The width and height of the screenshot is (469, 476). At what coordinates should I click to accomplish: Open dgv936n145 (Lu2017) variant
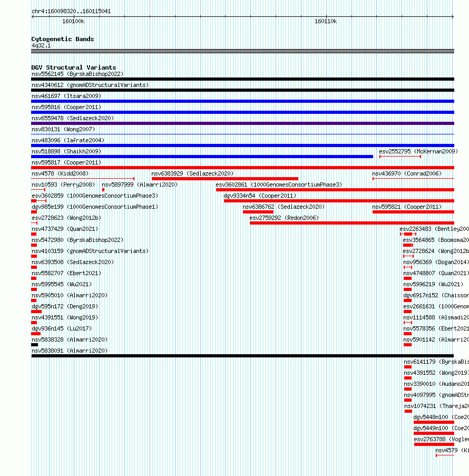click(x=62, y=329)
